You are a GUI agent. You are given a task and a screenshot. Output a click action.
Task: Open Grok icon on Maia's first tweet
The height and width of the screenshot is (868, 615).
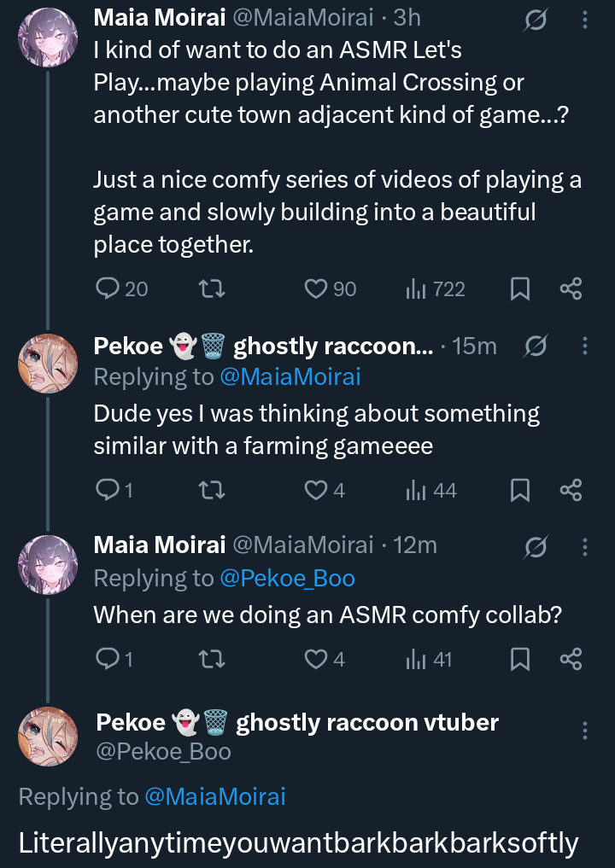[x=536, y=20]
